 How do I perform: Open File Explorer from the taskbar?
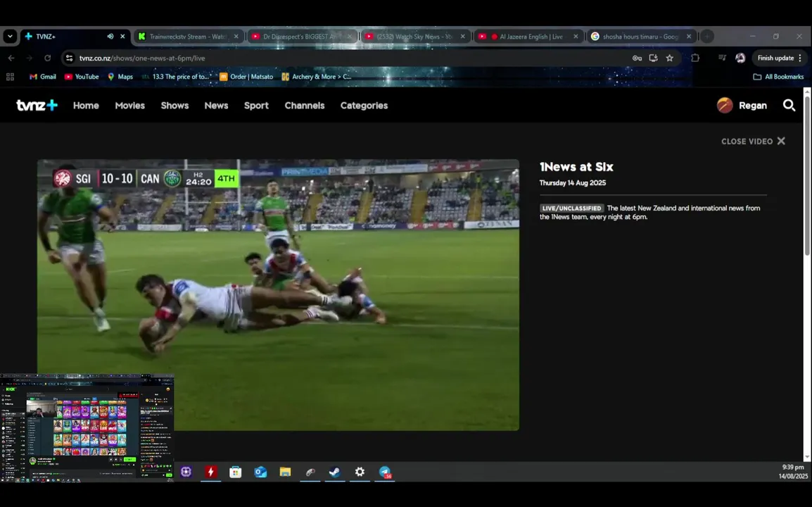[x=286, y=472]
